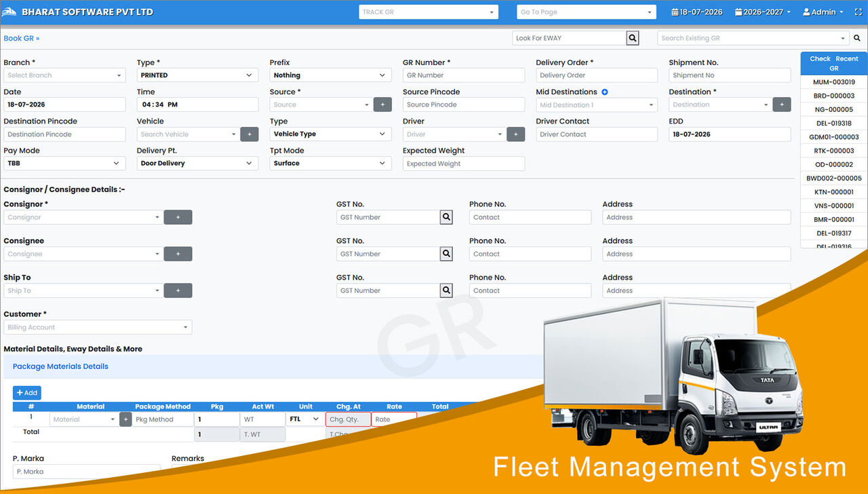Open the Vehicle Type dropdown
This screenshot has height=494, width=868.
click(330, 134)
